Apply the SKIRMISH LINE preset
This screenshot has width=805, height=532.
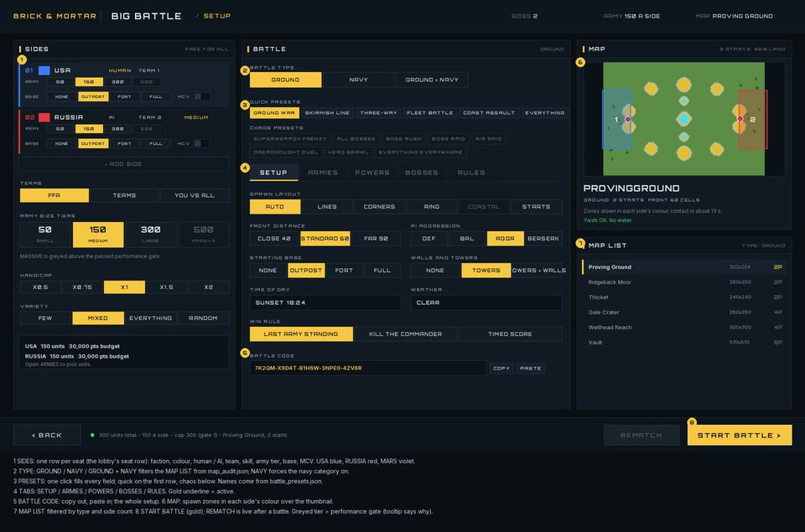[x=327, y=113]
